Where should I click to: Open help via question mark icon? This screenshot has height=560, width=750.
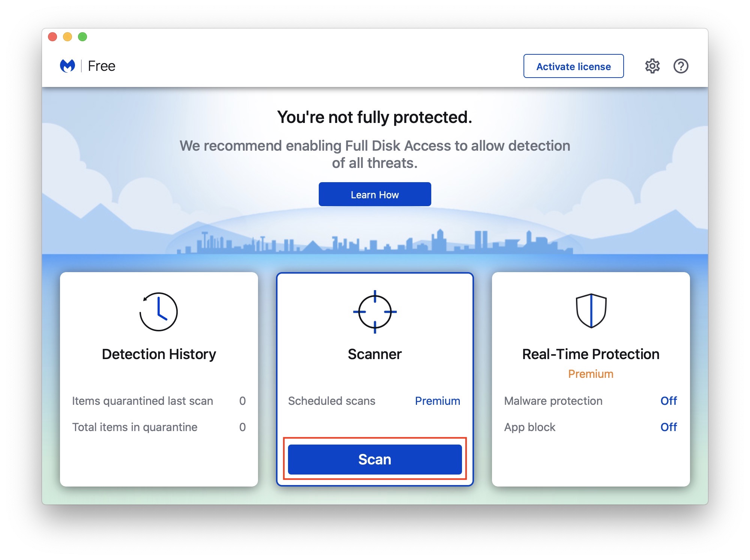(681, 66)
